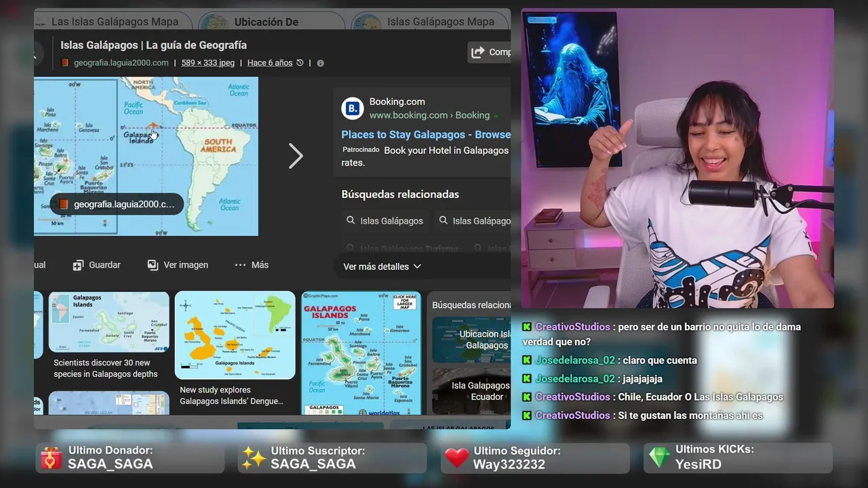Click the Ver imagen picture icon
The height and width of the screenshot is (488, 868).
[x=153, y=265]
